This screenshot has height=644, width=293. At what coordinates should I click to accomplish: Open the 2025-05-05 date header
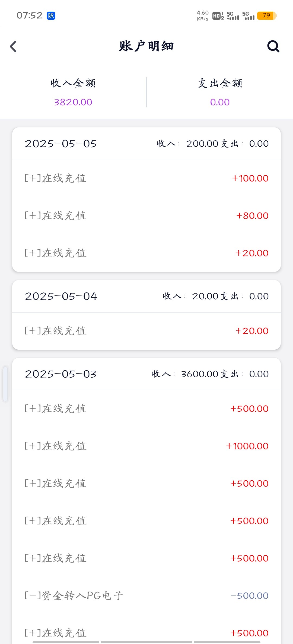point(61,144)
